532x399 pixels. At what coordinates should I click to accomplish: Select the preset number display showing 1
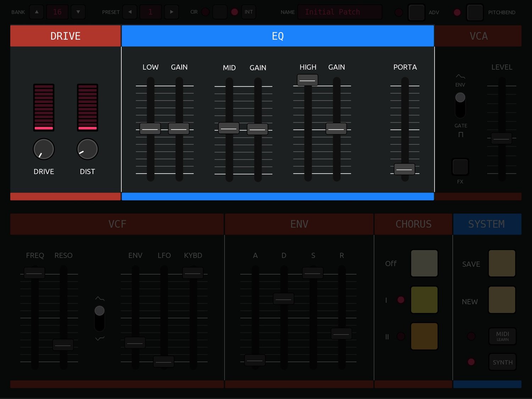(150, 12)
